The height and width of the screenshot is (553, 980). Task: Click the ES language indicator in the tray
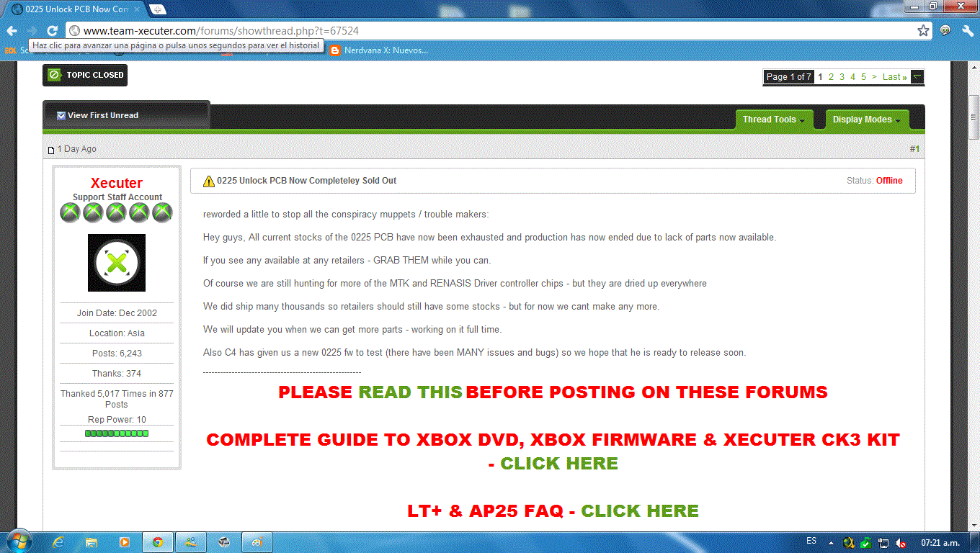click(811, 541)
